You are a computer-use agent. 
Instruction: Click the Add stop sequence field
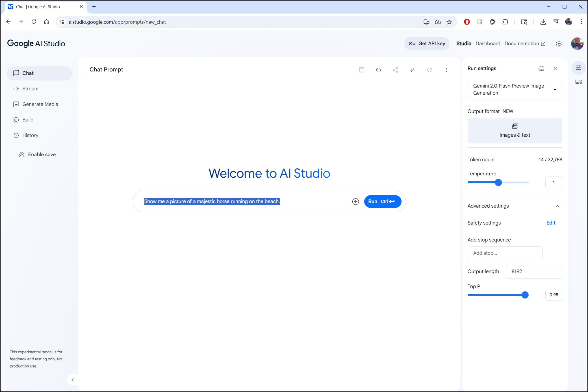click(x=505, y=253)
